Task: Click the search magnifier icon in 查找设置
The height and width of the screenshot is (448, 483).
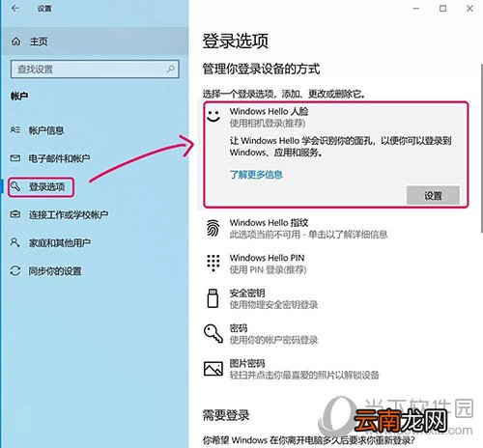Action: (x=171, y=69)
